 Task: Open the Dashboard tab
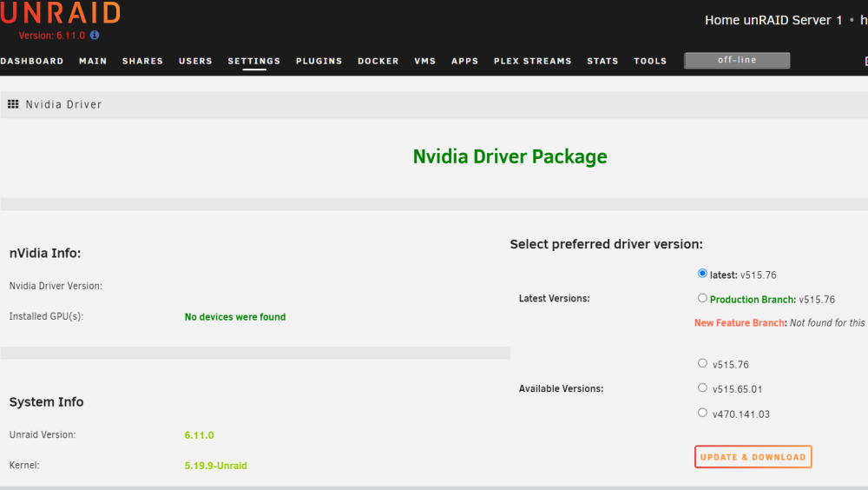(x=31, y=61)
